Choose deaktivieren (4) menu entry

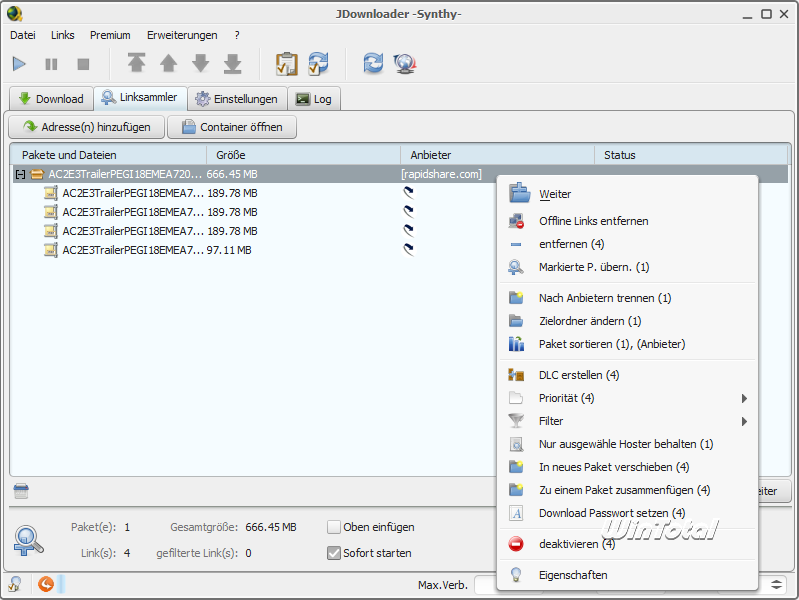click(627, 544)
